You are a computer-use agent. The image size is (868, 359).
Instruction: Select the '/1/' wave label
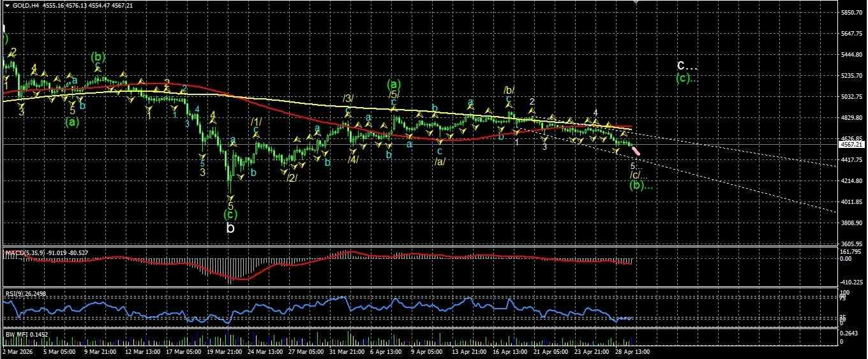[255, 122]
